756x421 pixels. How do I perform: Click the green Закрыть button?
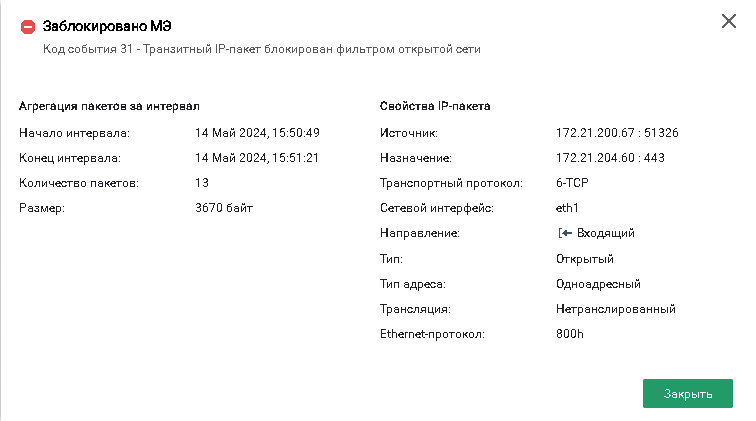pyautogui.click(x=688, y=394)
